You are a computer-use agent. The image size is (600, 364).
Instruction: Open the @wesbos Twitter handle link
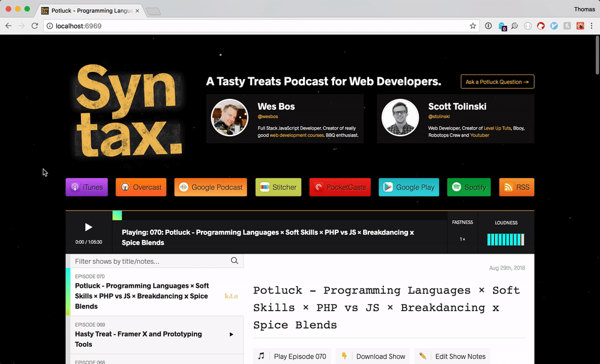268,116
